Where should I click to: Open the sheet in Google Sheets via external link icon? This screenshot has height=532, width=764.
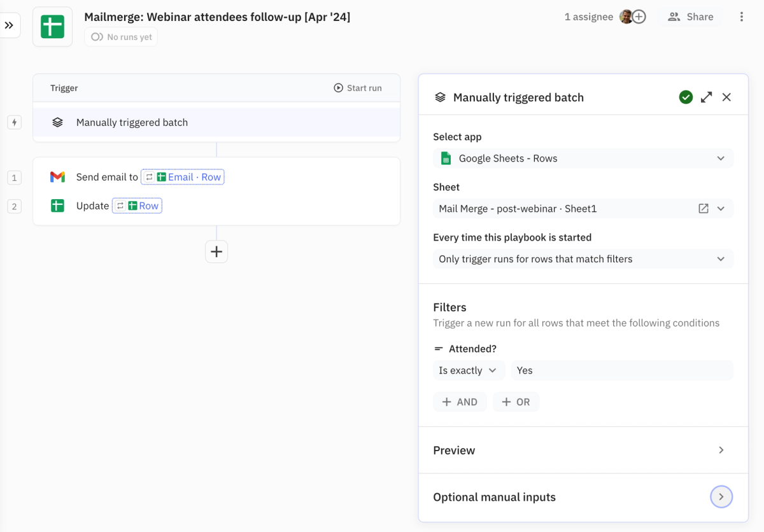[703, 208]
